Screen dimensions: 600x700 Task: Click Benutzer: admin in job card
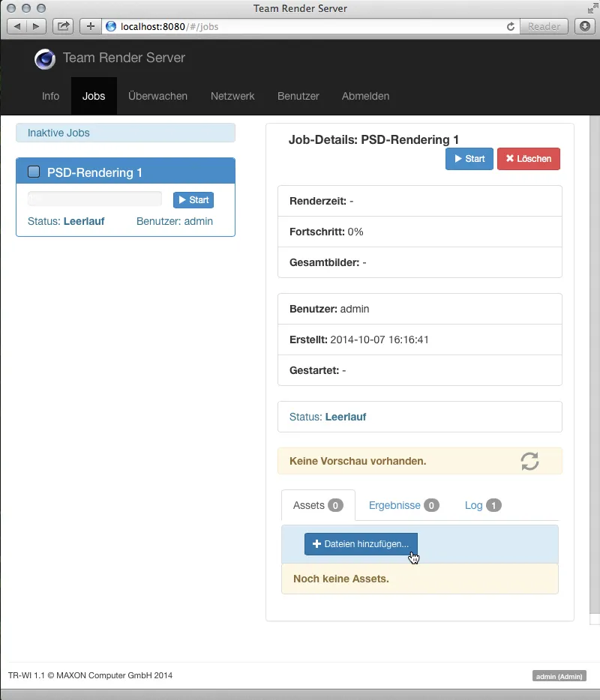(x=175, y=221)
